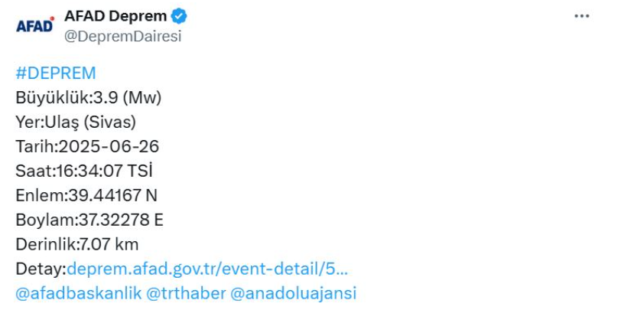Click the blue verified badge checkmark

click(x=179, y=16)
